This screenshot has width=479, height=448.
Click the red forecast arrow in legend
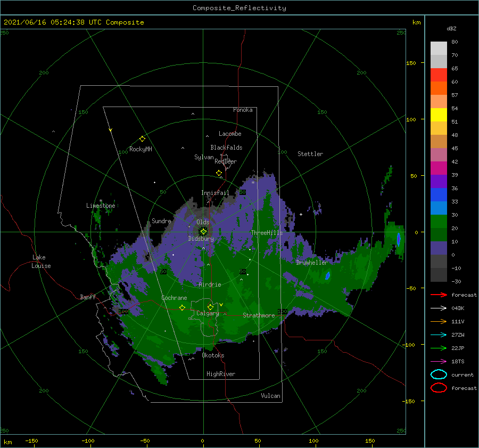(x=439, y=295)
